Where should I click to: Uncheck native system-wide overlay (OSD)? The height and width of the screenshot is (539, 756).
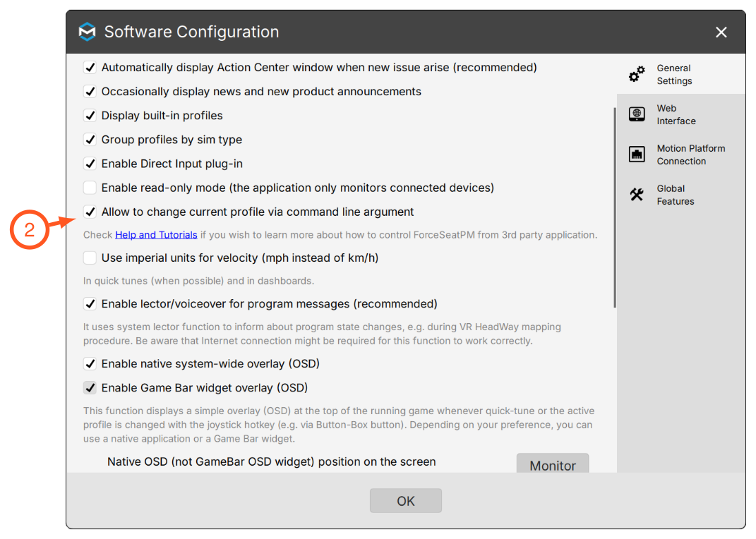pos(90,363)
